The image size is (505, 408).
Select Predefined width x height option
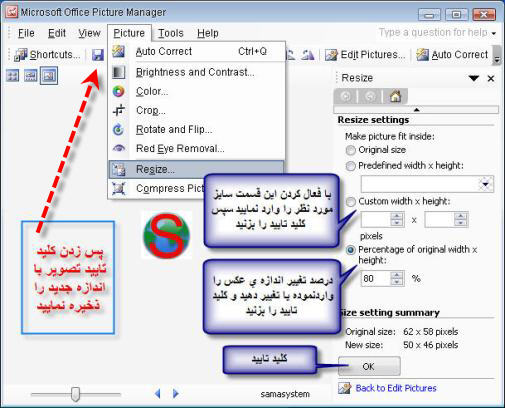(350, 166)
